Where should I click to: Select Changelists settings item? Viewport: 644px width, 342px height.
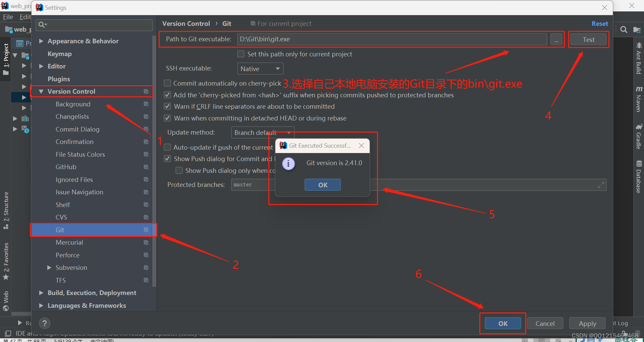coord(72,116)
